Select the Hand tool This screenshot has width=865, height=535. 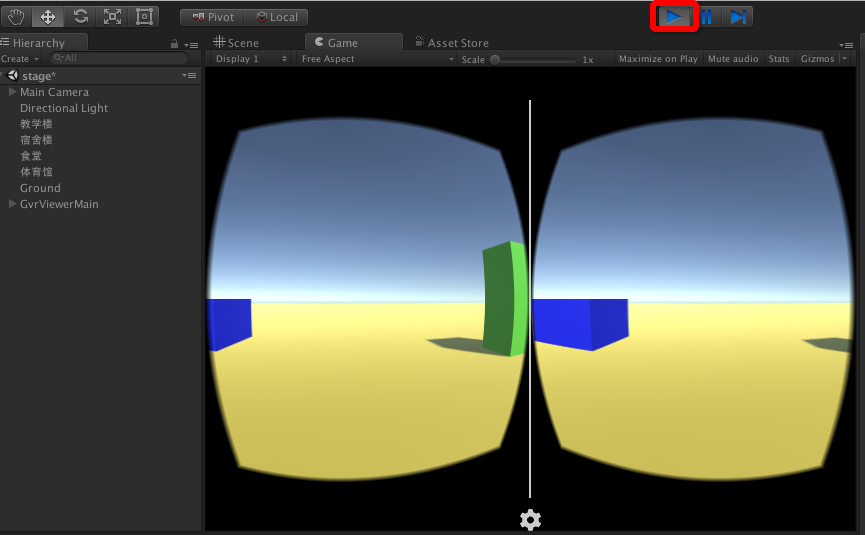(16, 17)
